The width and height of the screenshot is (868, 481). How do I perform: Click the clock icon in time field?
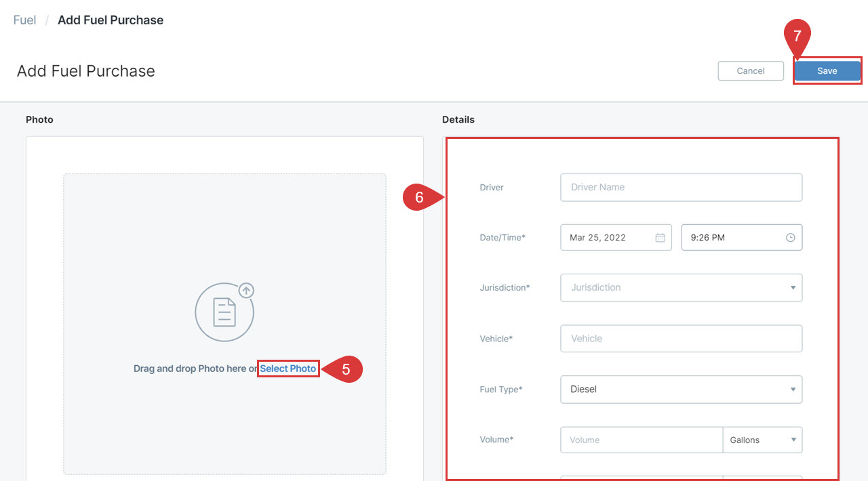tap(790, 238)
